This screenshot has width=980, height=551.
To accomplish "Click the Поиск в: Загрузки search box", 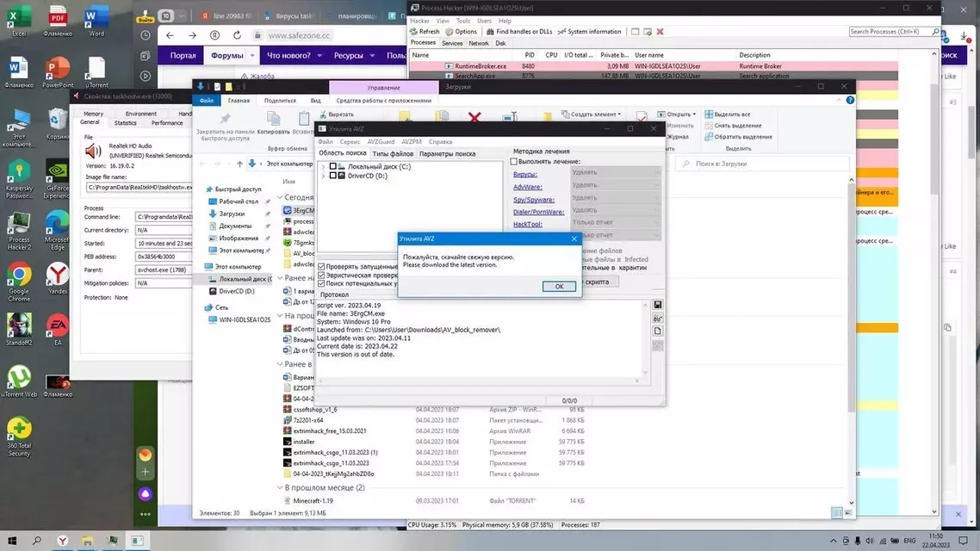I will [x=762, y=164].
